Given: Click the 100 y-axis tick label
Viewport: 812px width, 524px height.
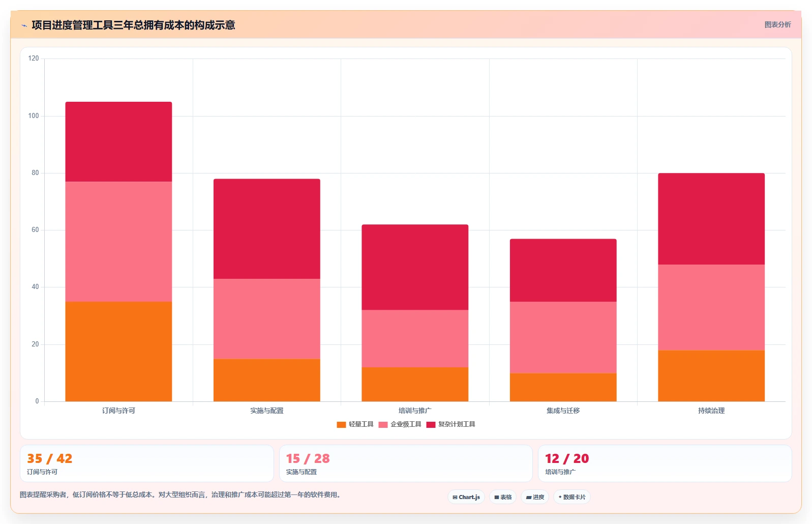Looking at the screenshot, I should [x=34, y=116].
